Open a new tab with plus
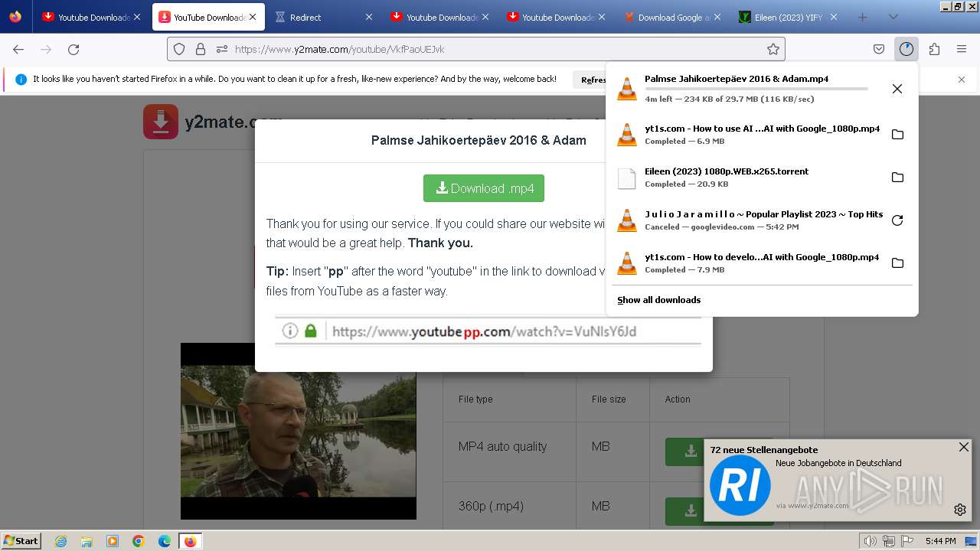The height and width of the screenshot is (551, 980). (x=862, y=17)
